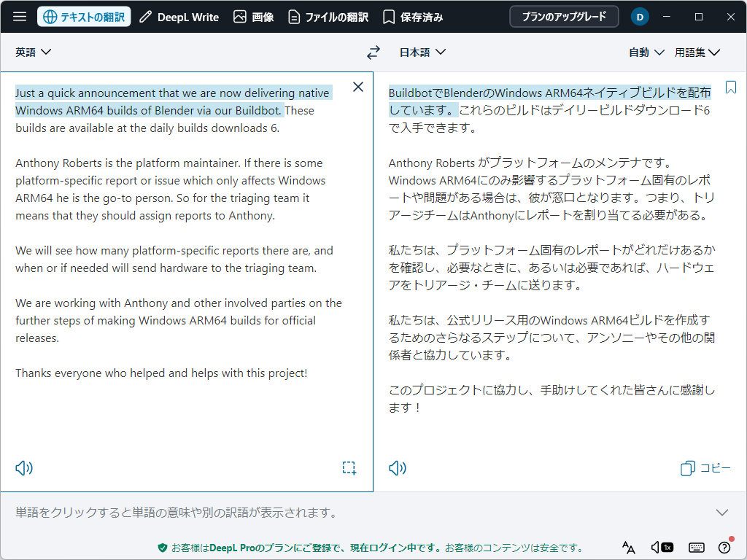Expand the dictionary panel at the bottom
The height and width of the screenshot is (560, 747).
coord(721,512)
